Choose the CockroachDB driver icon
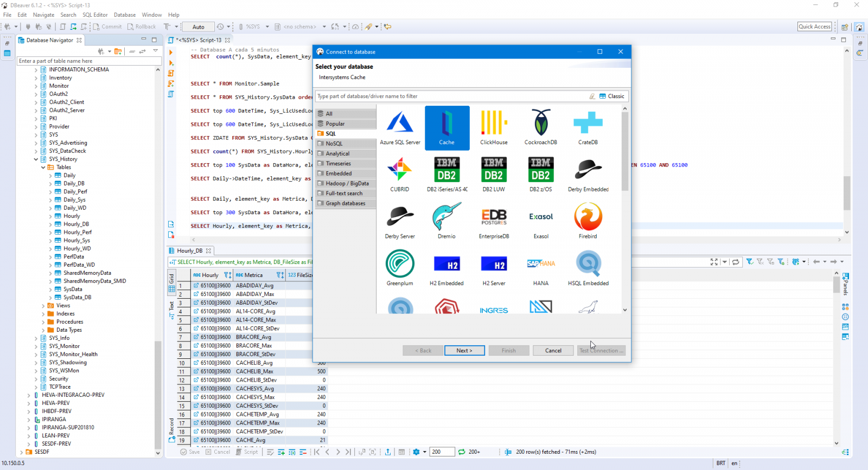The width and height of the screenshot is (868, 470). tap(541, 128)
